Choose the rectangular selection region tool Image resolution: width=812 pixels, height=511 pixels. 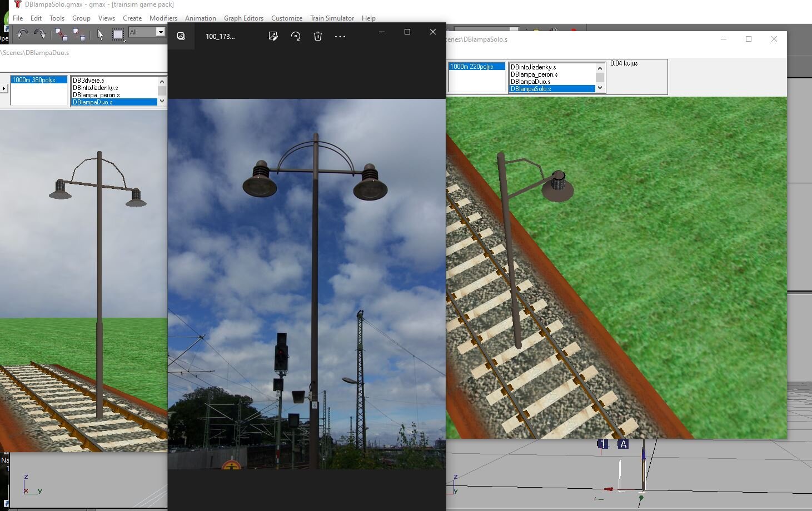point(118,35)
